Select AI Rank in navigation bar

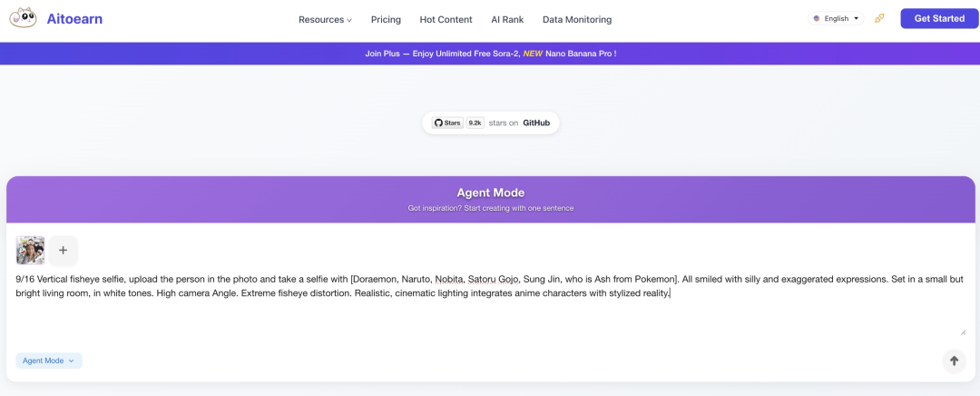click(x=507, y=19)
